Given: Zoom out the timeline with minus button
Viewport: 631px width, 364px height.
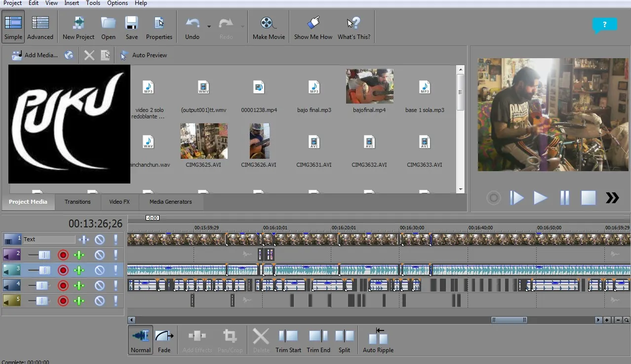Looking at the screenshot, I should click(x=618, y=320).
